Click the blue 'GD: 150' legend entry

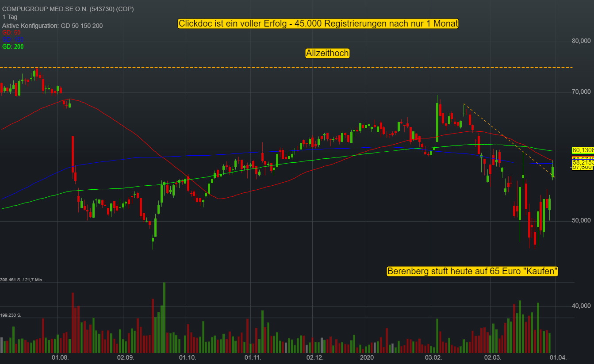13,40
